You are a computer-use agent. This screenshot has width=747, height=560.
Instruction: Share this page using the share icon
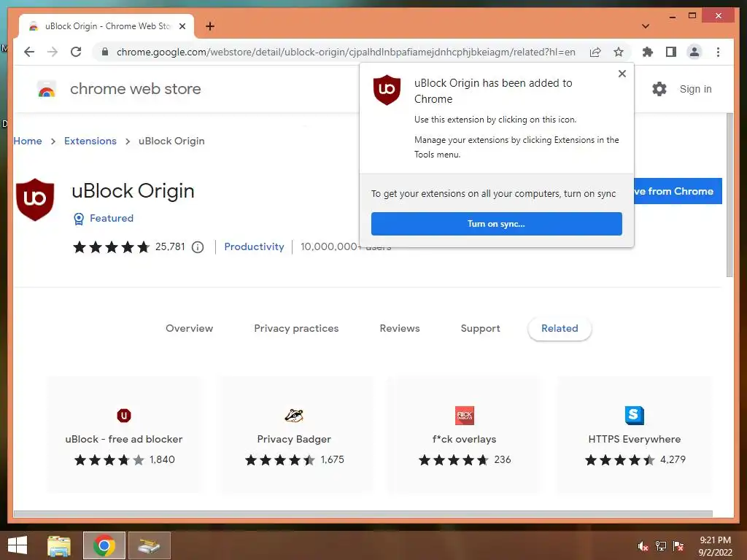pyautogui.click(x=595, y=52)
